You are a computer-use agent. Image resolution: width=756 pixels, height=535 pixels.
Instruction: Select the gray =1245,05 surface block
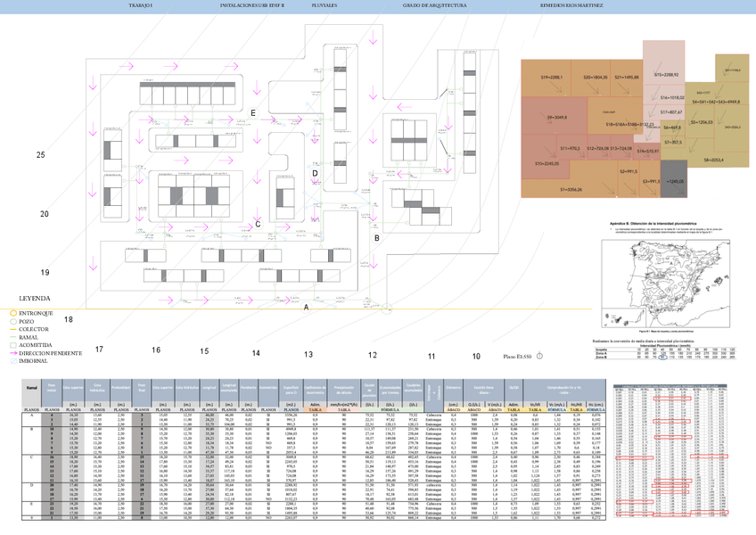coord(675,179)
